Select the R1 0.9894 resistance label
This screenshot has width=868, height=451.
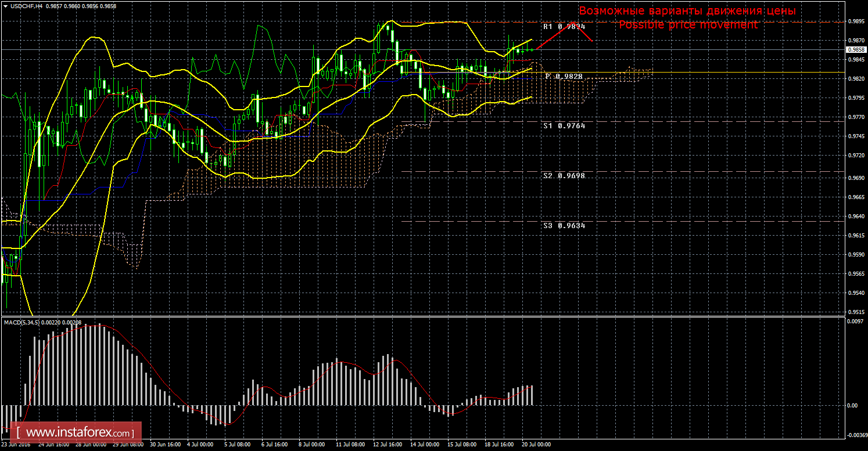point(564,27)
